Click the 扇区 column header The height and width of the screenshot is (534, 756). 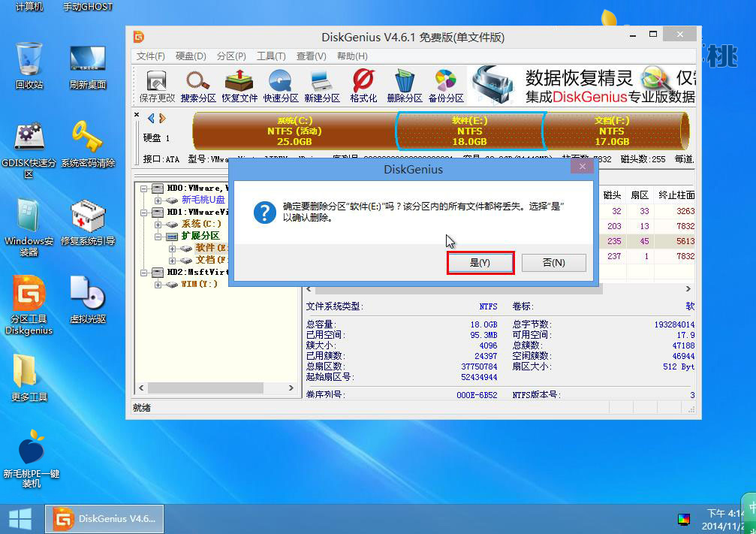640,195
